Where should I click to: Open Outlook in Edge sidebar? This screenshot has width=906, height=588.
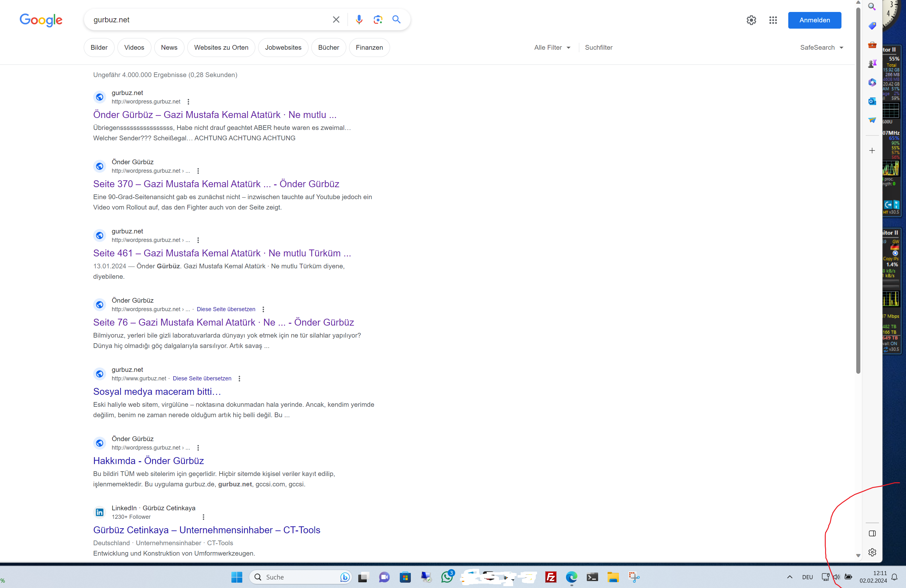click(872, 102)
